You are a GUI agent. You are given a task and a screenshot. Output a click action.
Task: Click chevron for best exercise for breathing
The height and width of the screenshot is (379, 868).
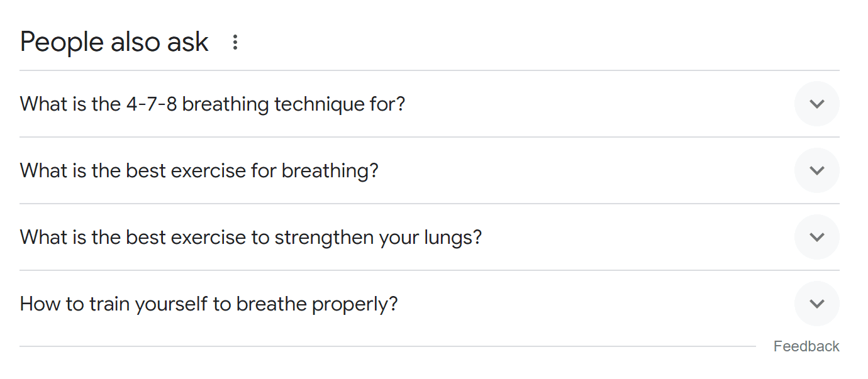(816, 170)
